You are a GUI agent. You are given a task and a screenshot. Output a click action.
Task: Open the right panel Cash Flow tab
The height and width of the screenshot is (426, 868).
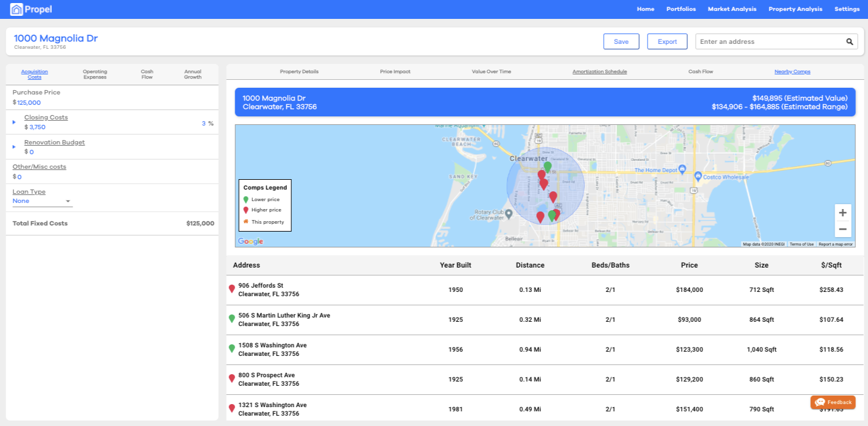coord(700,72)
